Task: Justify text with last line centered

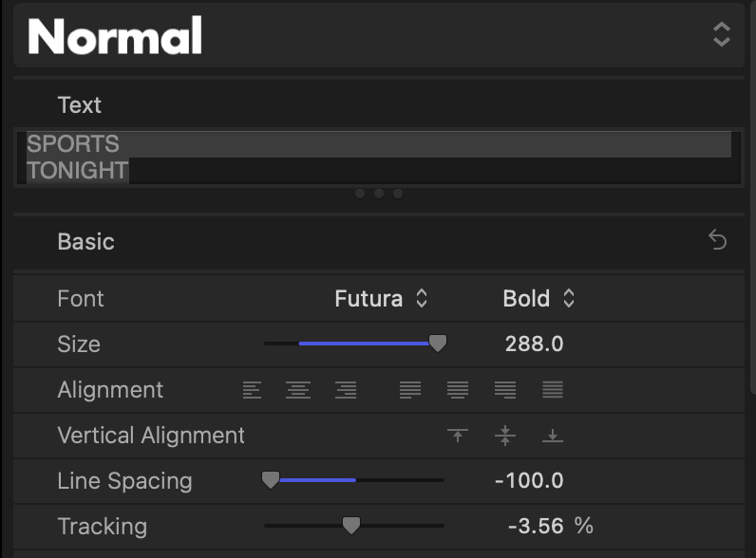Action: click(x=458, y=390)
